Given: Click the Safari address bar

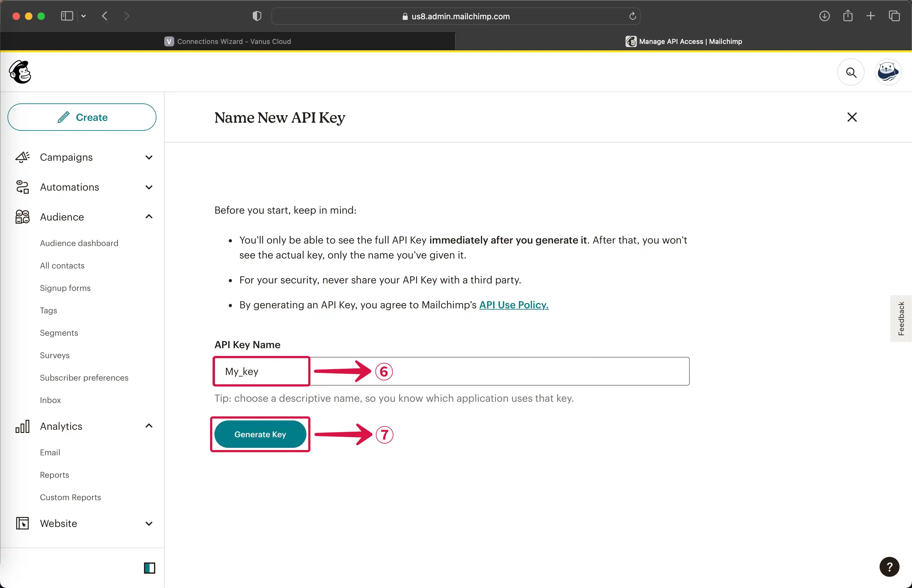Looking at the screenshot, I should (455, 16).
